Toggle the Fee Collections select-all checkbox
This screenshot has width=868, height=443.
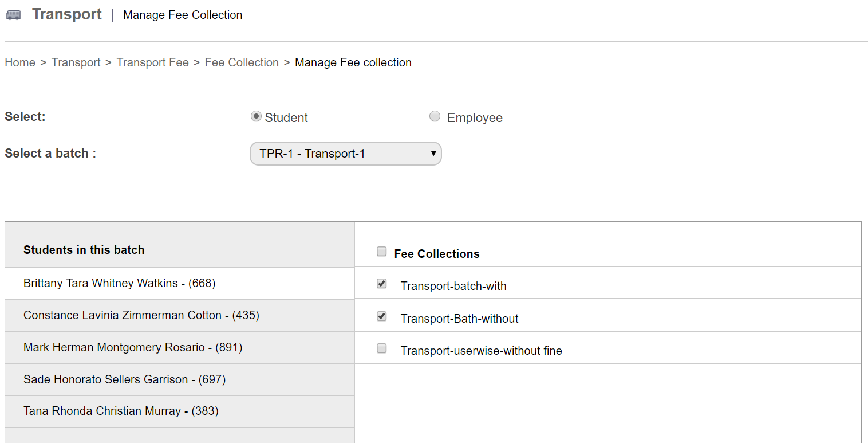[x=382, y=252]
